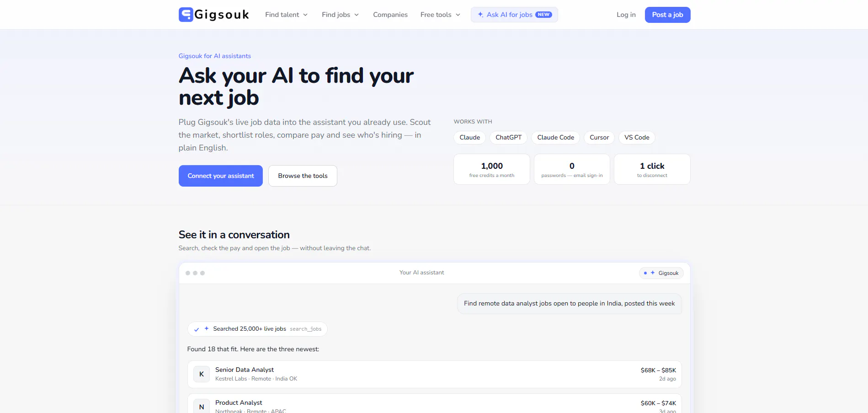
Task: Select the Claude chip
Action: tap(470, 138)
